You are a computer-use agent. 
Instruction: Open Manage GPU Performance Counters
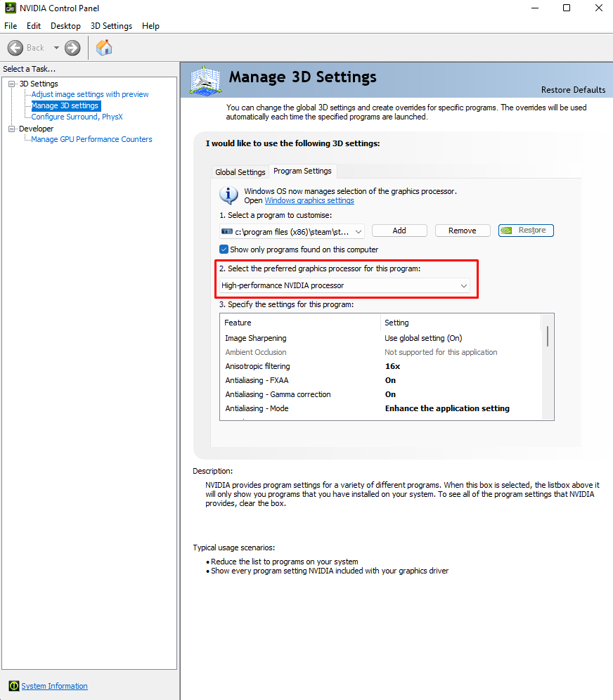(91, 139)
